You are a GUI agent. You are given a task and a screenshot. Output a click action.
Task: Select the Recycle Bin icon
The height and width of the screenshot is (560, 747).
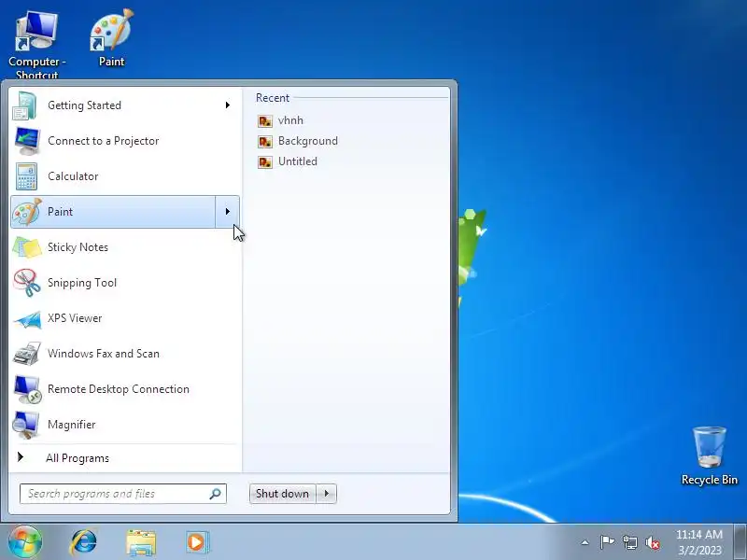(709, 455)
